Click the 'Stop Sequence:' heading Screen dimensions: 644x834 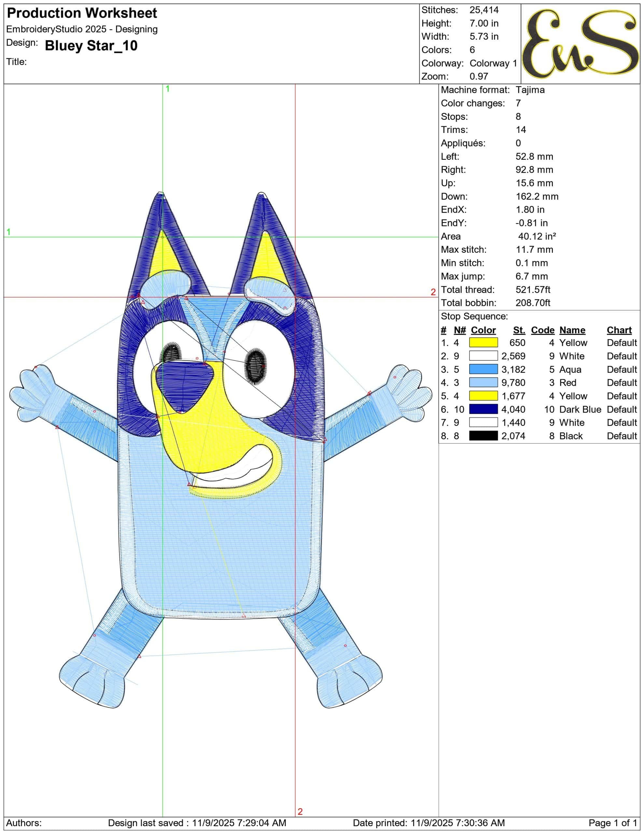pos(474,317)
